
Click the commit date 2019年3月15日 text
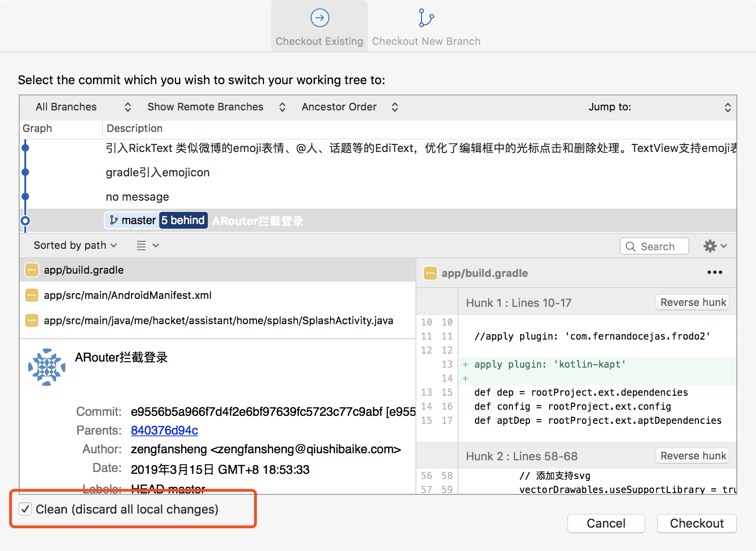click(220, 470)
